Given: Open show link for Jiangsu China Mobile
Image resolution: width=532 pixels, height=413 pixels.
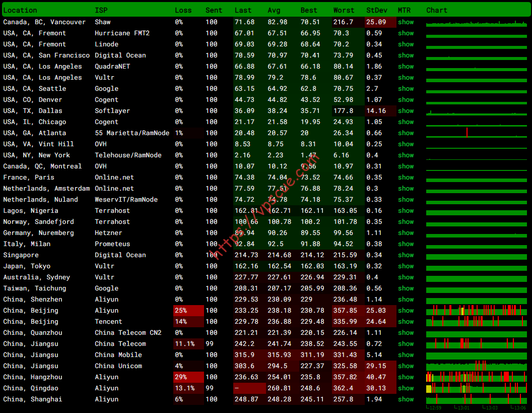Looking at the screenshot, I should 406,355.
